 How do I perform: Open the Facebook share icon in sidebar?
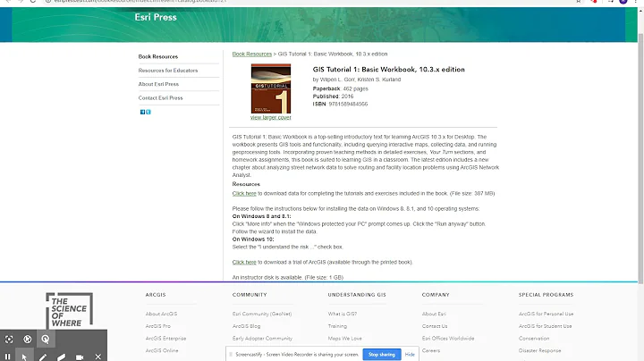142,112
